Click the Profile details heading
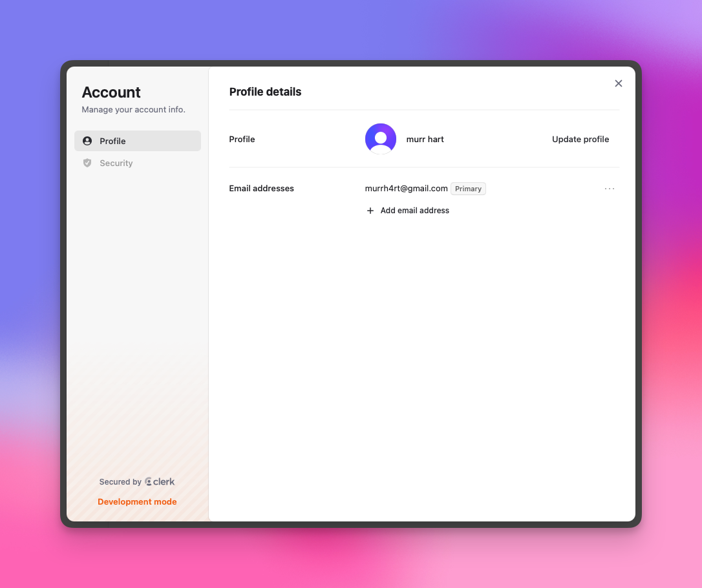 pyautogui.click(x=265, y=92)
